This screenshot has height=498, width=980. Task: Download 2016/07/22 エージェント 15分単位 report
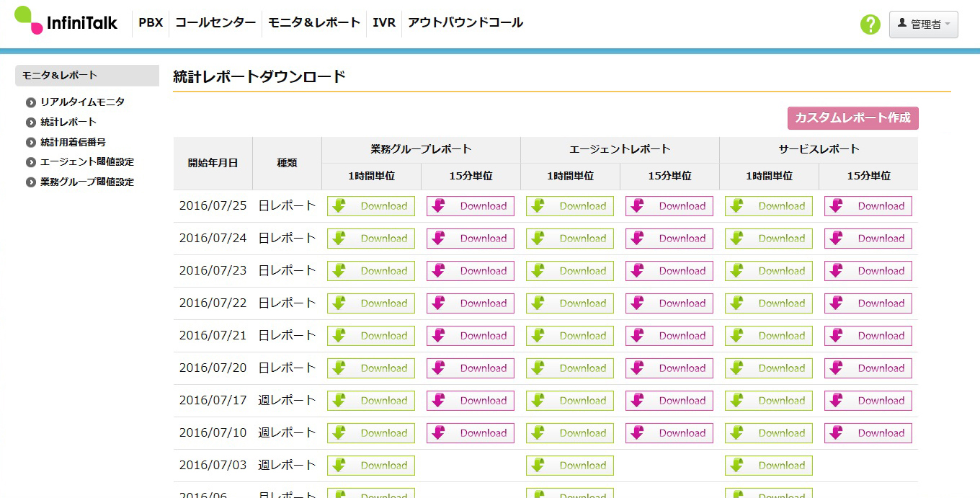[x=669, y=303]
